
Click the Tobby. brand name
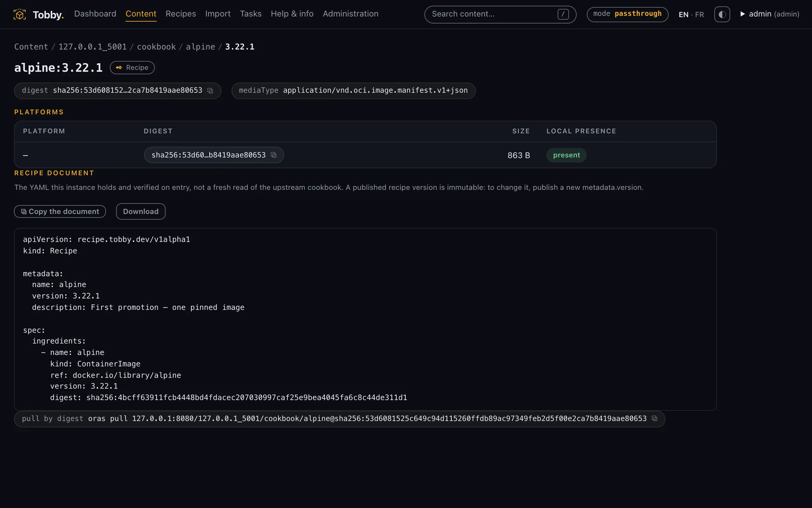point(48,15)
